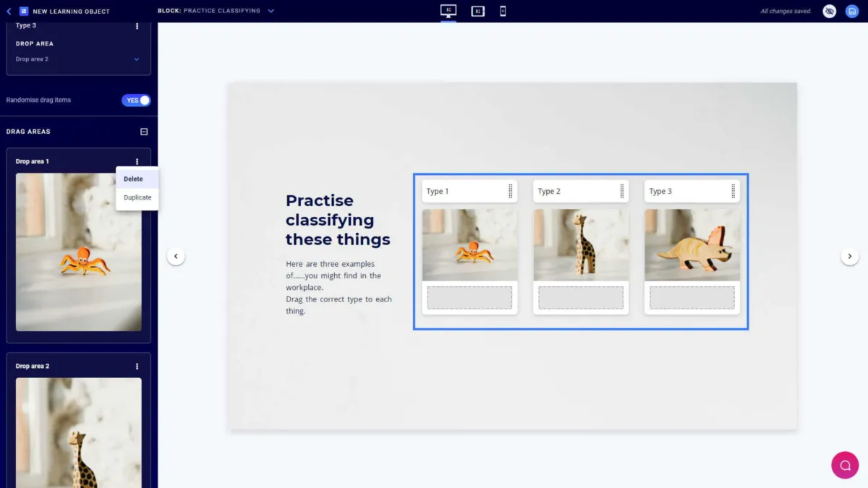Viewport: 868px width, 488px height.
Task: Switch to mobile phone preview mode
Action: tap(503, 11)
